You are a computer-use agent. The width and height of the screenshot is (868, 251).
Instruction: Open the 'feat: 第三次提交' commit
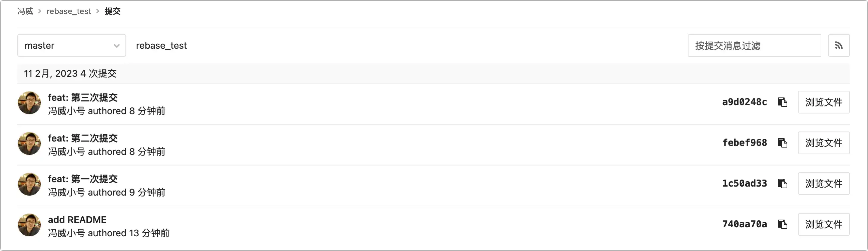tap(83, 97)
